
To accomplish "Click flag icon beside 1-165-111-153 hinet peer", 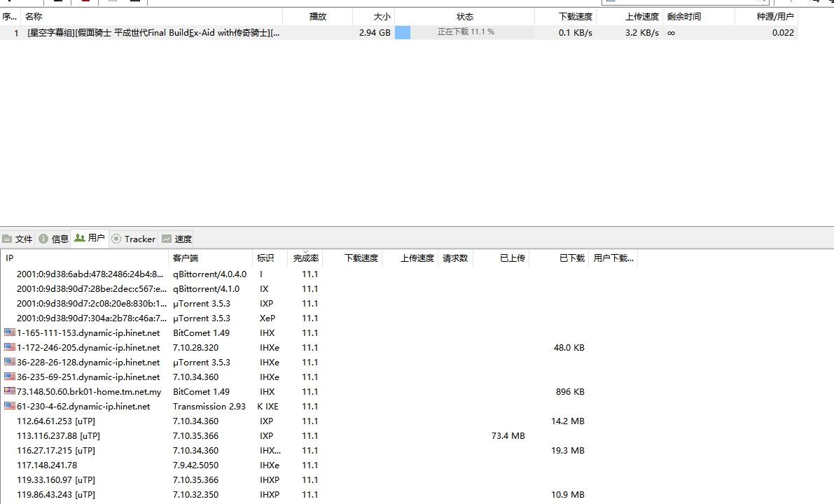I will click(10, 332).
